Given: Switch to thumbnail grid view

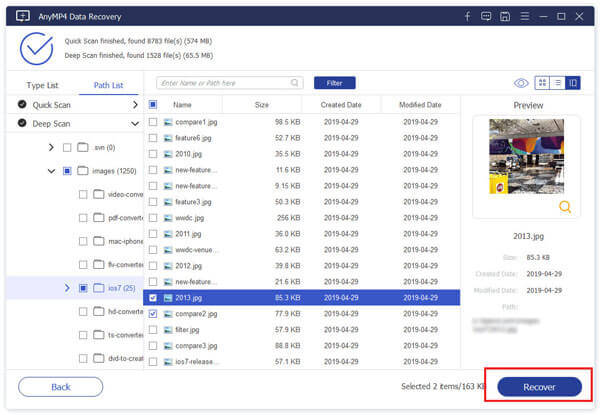Looking at the screenshot, I should [x=543, y=83].
